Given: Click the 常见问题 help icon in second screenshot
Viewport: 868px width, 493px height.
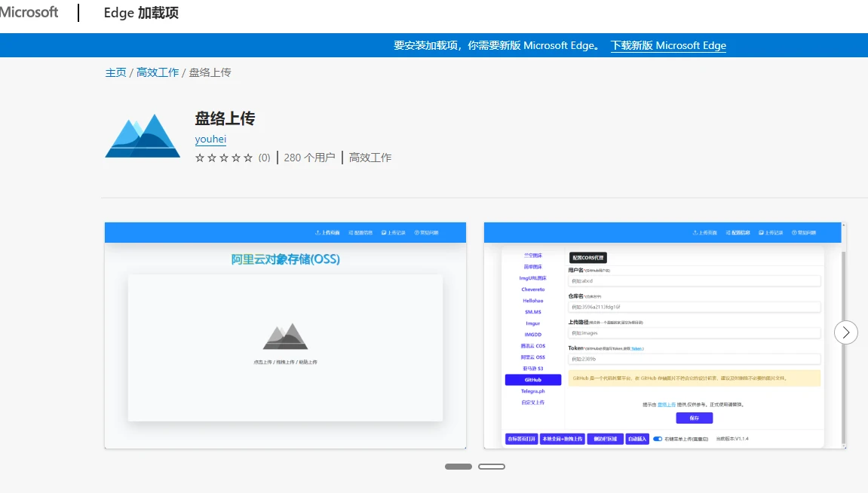Looking at the screenshot, I should pyautogui.click(x=793, y=232).
